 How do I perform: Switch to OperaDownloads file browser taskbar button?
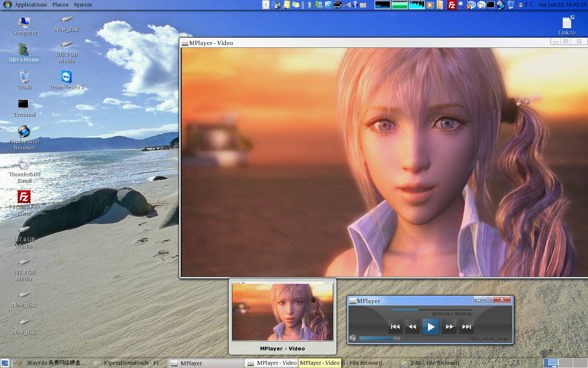click(129, 363)
